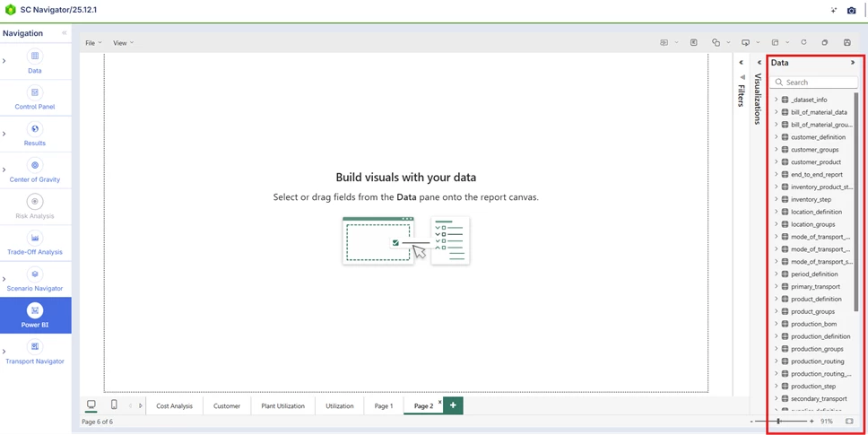Open the Transport Navigator module
Screen dimensions: 868x435
35,352
